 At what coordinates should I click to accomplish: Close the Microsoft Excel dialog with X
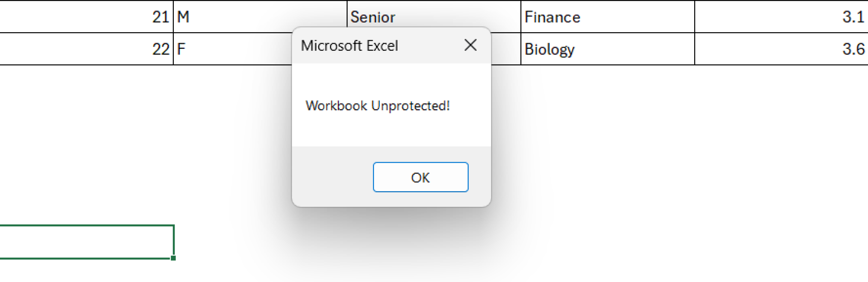coord(470,45)
